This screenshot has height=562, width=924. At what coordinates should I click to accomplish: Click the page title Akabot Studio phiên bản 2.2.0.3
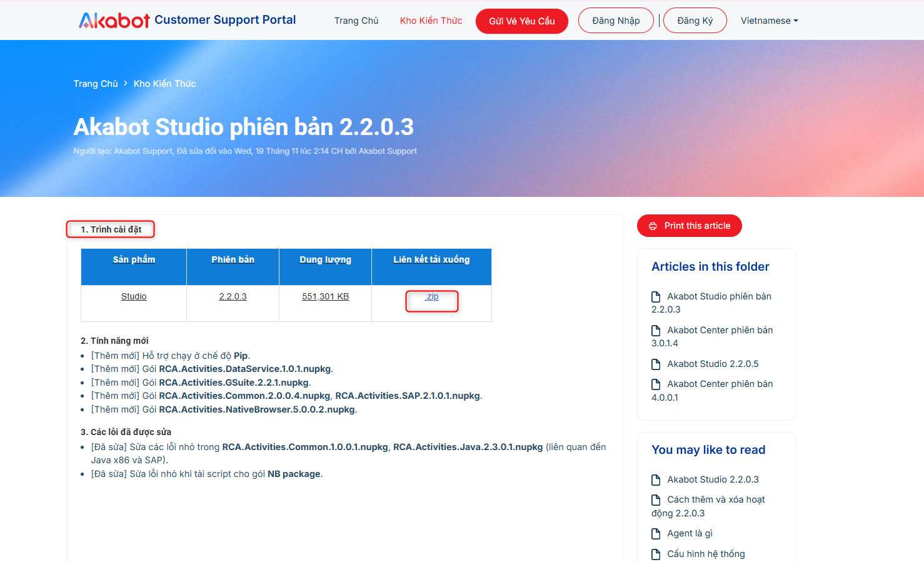pos(244,127)
